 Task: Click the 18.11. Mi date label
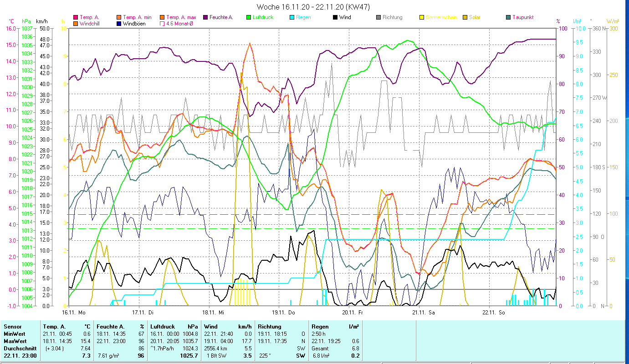click(213, 312)
